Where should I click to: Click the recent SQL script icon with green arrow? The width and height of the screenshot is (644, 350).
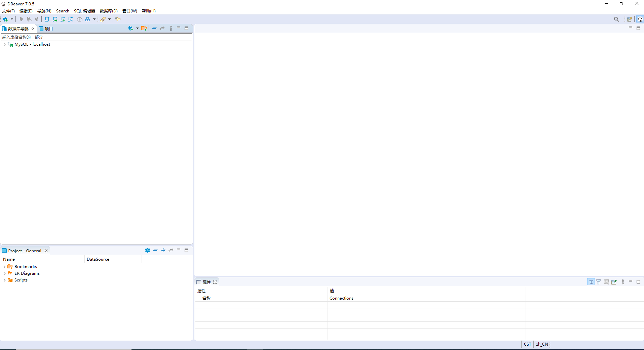coord(55,19)
